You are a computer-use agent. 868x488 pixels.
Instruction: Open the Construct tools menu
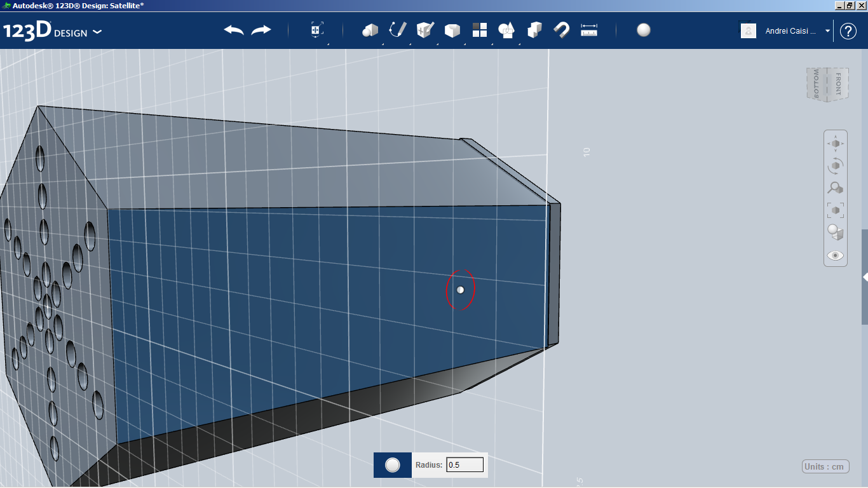[425, 30]
